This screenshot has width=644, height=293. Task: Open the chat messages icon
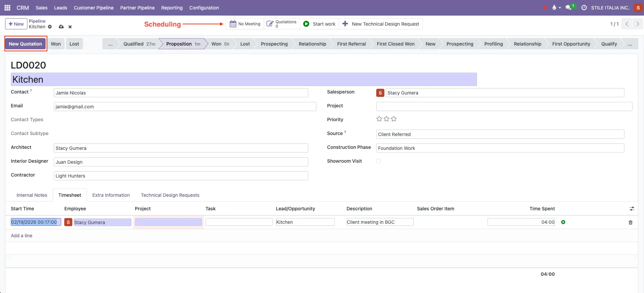[x=569, y=7]
